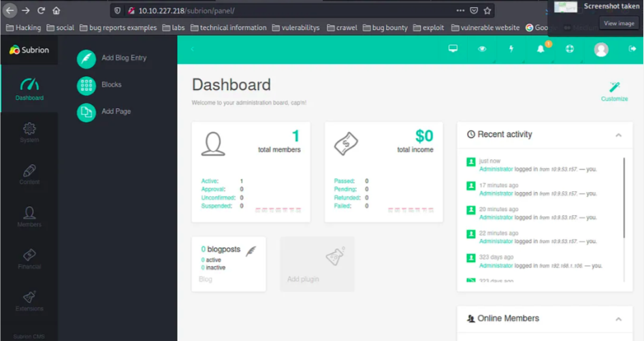Select Members in the left sidebar

29,216
